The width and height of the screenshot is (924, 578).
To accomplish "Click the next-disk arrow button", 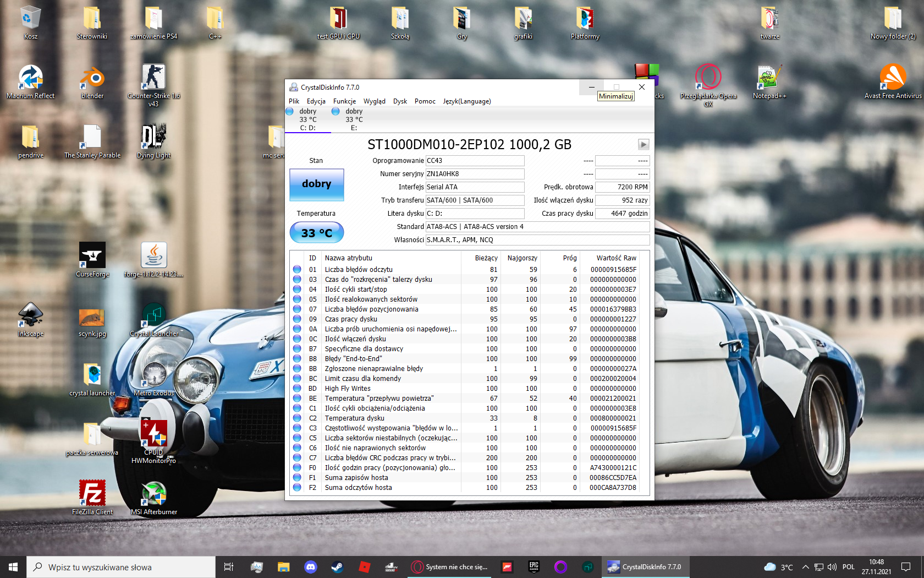I will 643,144.
